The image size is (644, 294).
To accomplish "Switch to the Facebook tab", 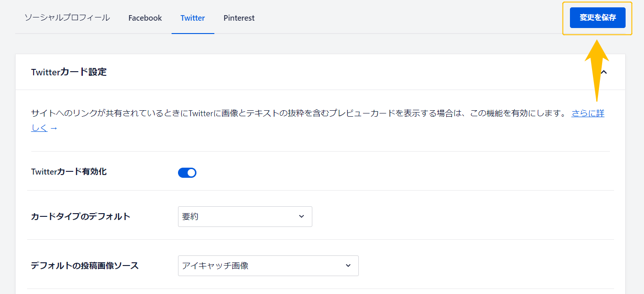I will pos(145,18).
